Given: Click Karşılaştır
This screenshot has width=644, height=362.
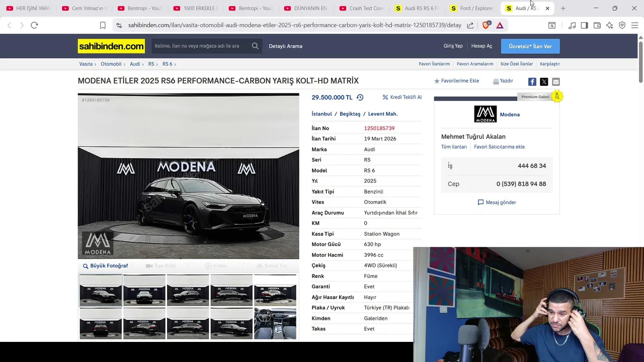Looking at the screenshot, I should (549, 64).
